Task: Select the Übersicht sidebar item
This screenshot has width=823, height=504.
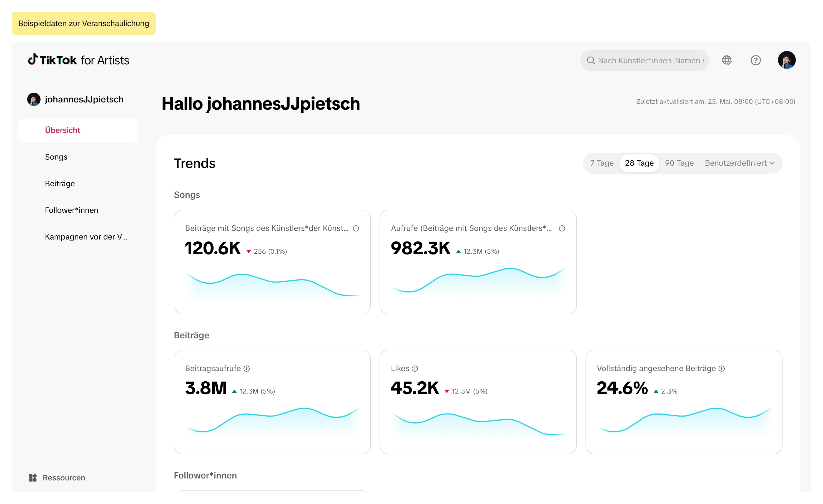Action: [79, 130]
